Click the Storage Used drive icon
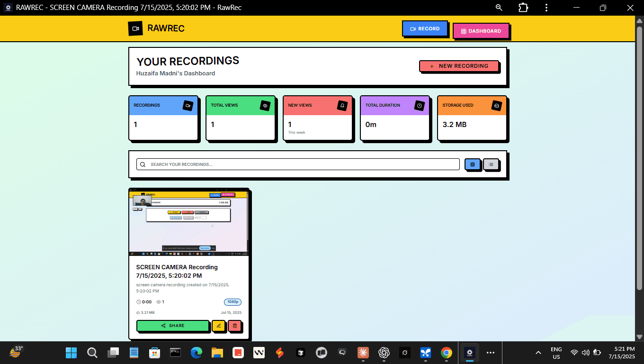This screenshot has height=364, width=644. 497,106
